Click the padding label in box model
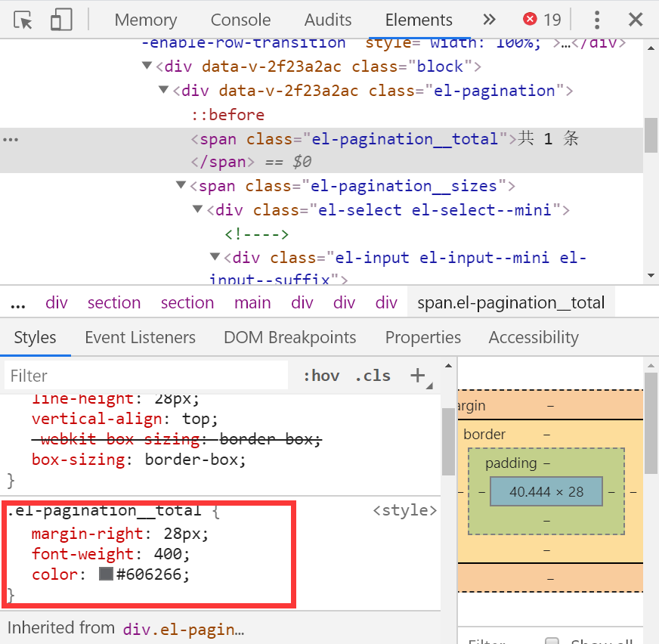Viewport: 659px width, 644px height. click(511, 463)
